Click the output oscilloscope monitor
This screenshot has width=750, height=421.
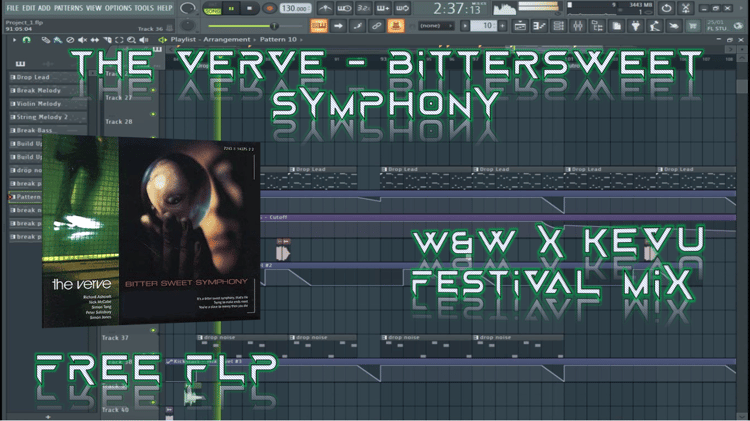(505, 9)
